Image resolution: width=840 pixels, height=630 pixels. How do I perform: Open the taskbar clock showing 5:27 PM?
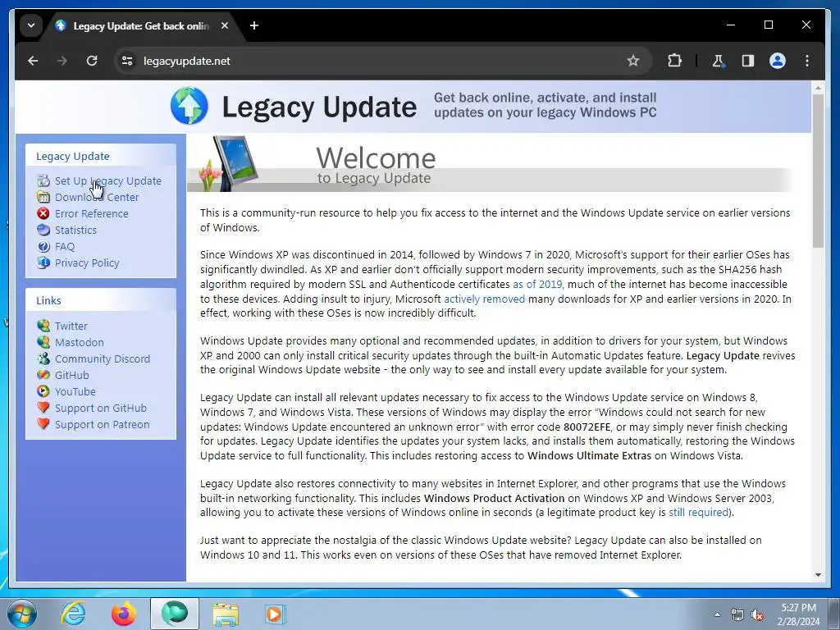[798, 614]
